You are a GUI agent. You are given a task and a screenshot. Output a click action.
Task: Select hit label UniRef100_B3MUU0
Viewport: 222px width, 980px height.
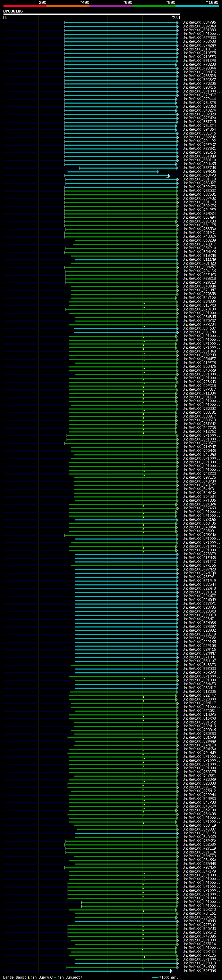[199, 301]
